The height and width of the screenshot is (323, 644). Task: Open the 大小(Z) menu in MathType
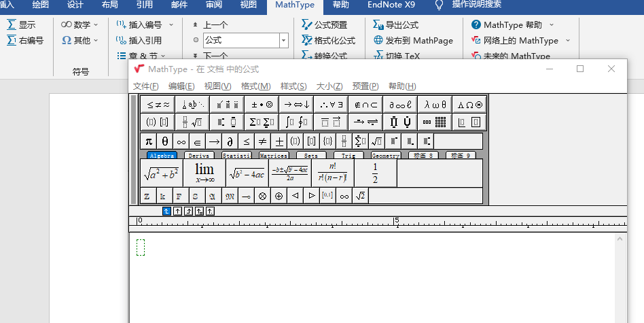329,86
